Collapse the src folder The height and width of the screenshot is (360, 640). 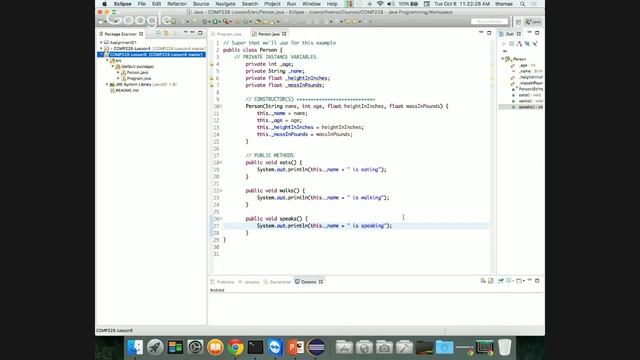(107, 60)
